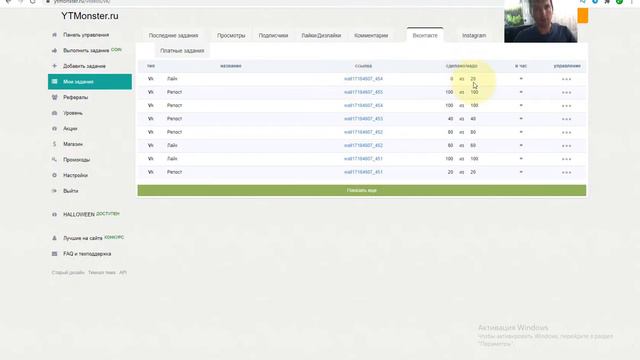The width and height of the screenshot is (640, 360).
Task: Open manage menu for Репост wall_454 row
Action: click(x=566, y=106)
